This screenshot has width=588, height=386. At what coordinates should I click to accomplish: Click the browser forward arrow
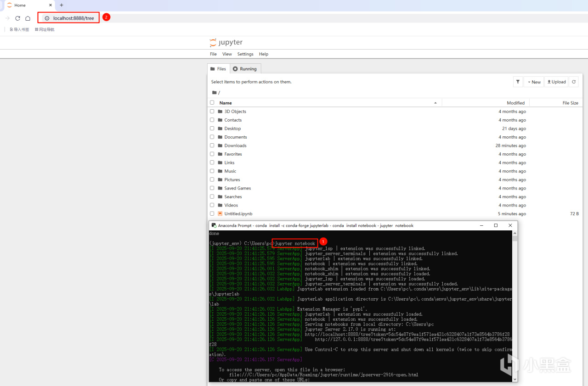7,18
